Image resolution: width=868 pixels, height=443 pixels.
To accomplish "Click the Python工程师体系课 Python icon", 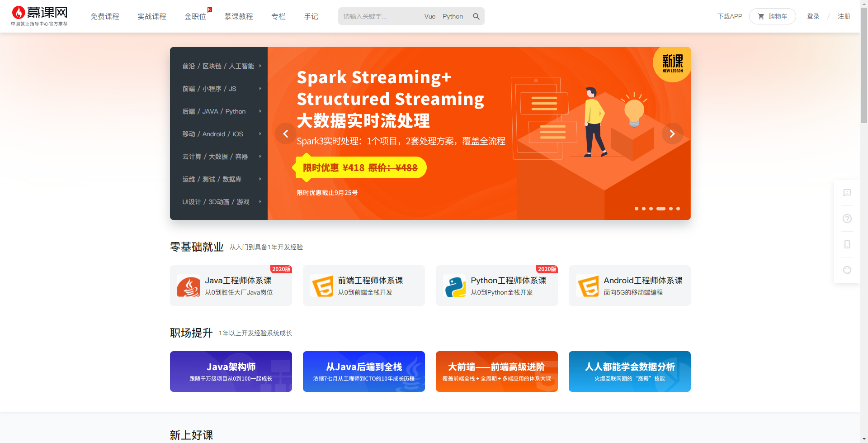I will [455, 286].
